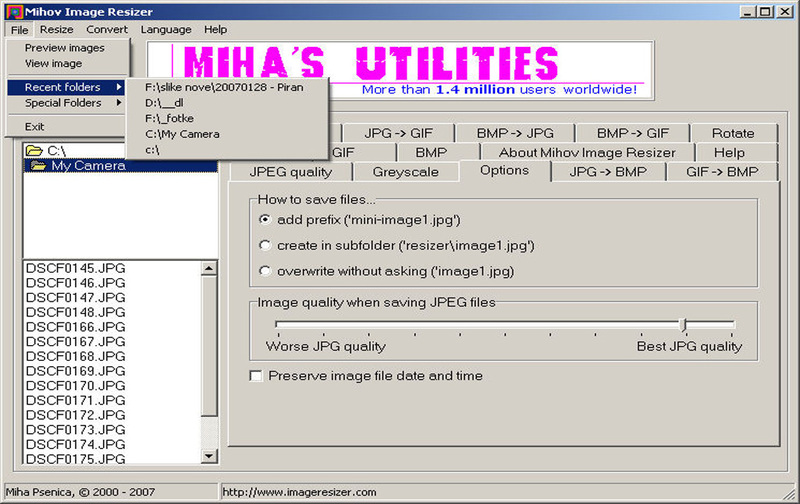Open the Convert menu

pyautogui.click(x=107, y=30)
